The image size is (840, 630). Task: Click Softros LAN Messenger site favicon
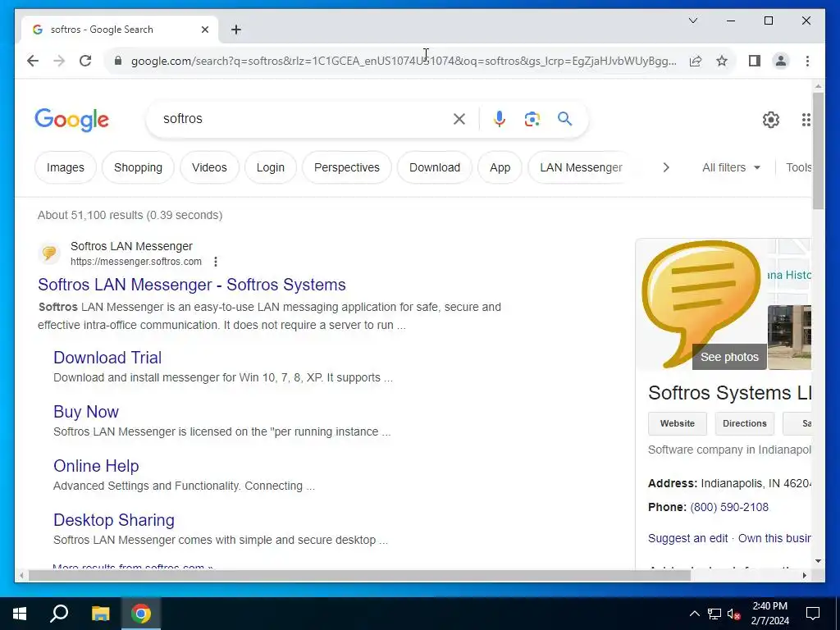click(48, 253)
